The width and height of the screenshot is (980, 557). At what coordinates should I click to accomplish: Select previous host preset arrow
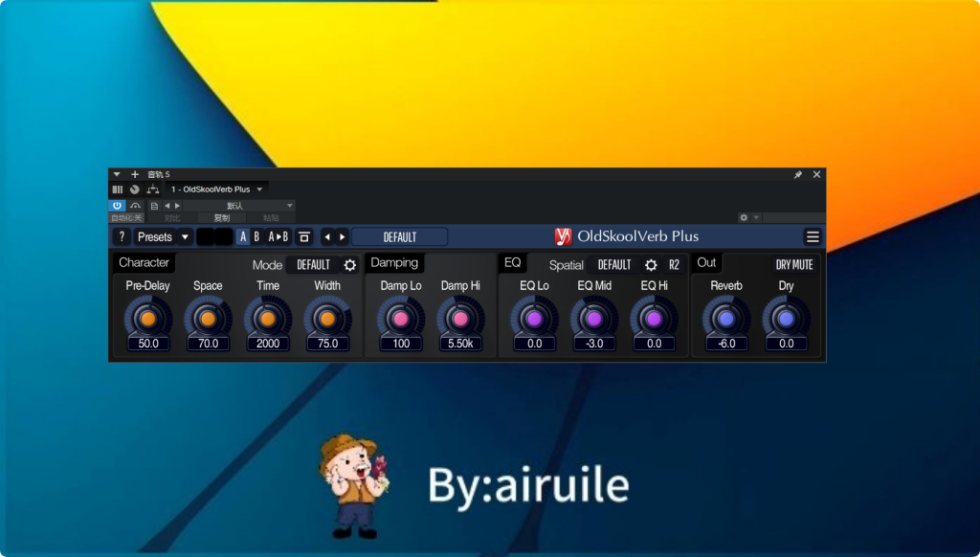[x=167, y=205]
